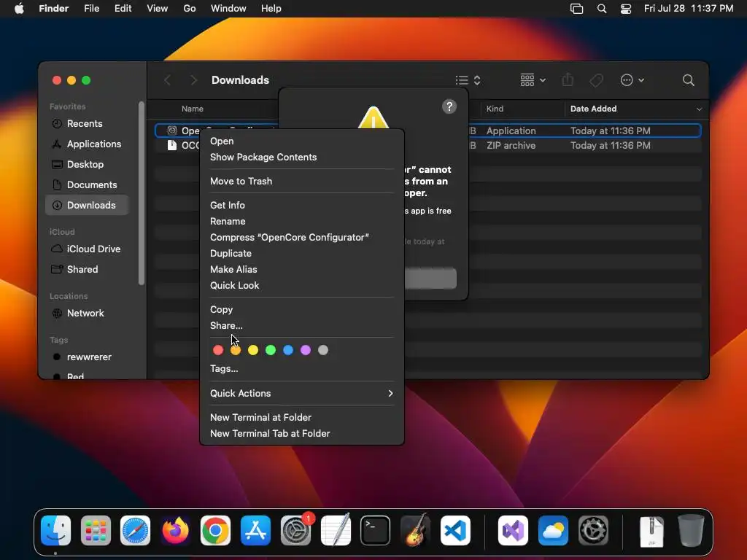
Task: Select Show Package Contents
Action: click(302, 157)
